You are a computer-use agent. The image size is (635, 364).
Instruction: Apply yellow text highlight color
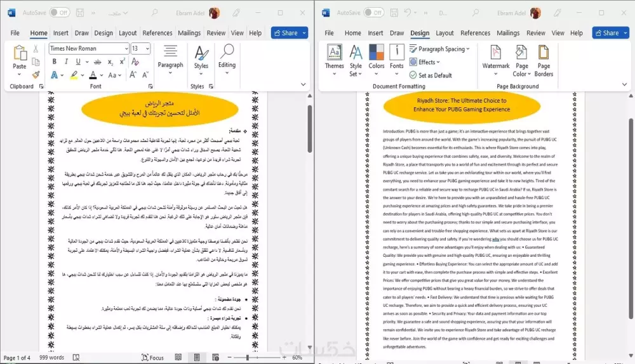point(74,75)
